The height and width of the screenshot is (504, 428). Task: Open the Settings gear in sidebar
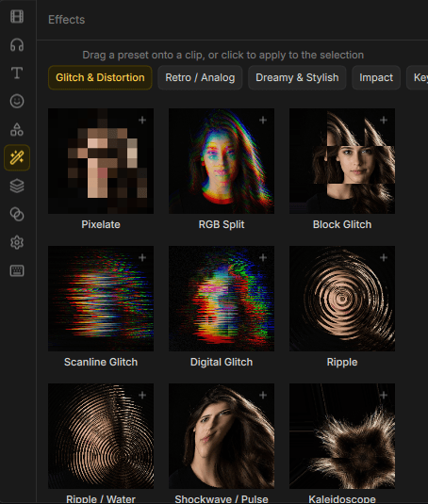click(x=17, y=243)
